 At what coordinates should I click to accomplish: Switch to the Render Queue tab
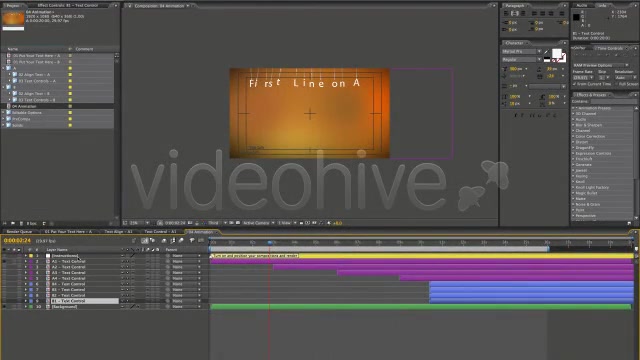click(x=19, y=232)
